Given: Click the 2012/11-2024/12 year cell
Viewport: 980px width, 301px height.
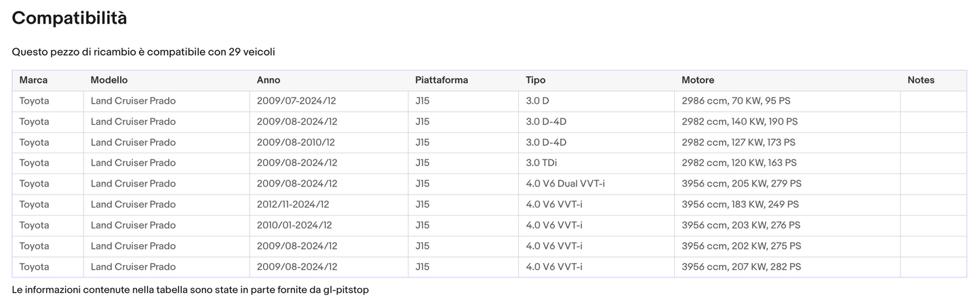Looking at the screenshot, I should click(x=293, y=204).
